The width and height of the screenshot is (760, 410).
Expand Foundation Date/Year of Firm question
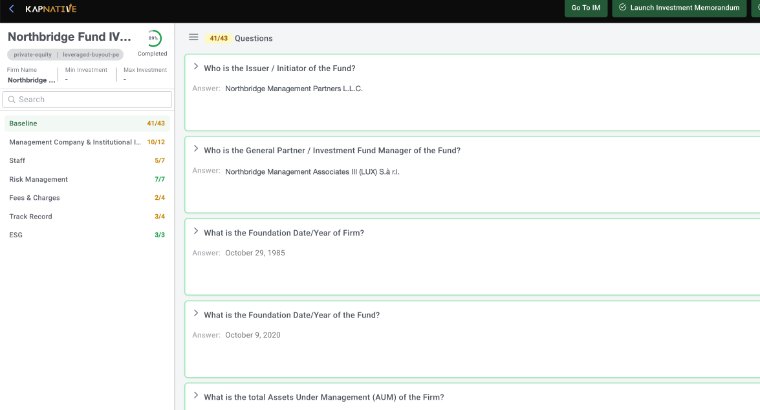[x=196, y=231]
